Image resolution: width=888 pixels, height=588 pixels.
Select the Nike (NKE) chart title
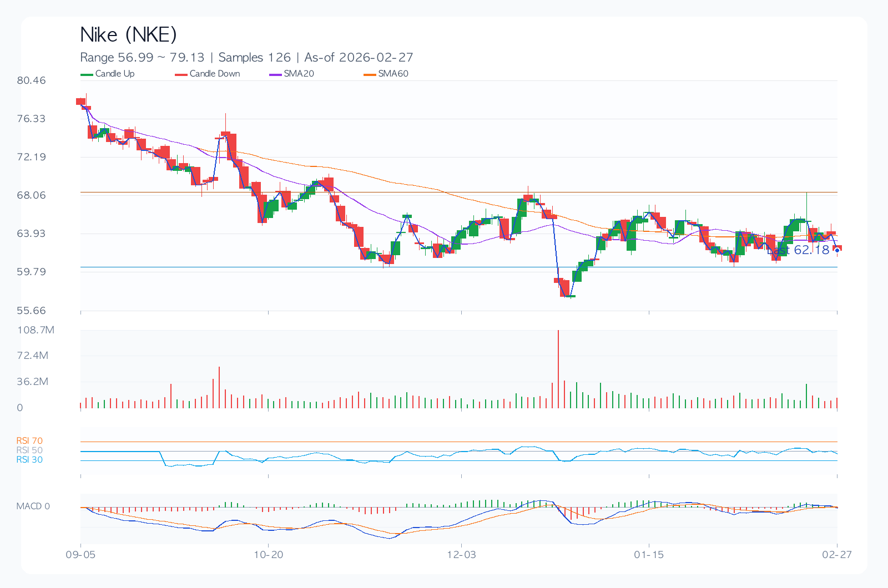[128, 35]
